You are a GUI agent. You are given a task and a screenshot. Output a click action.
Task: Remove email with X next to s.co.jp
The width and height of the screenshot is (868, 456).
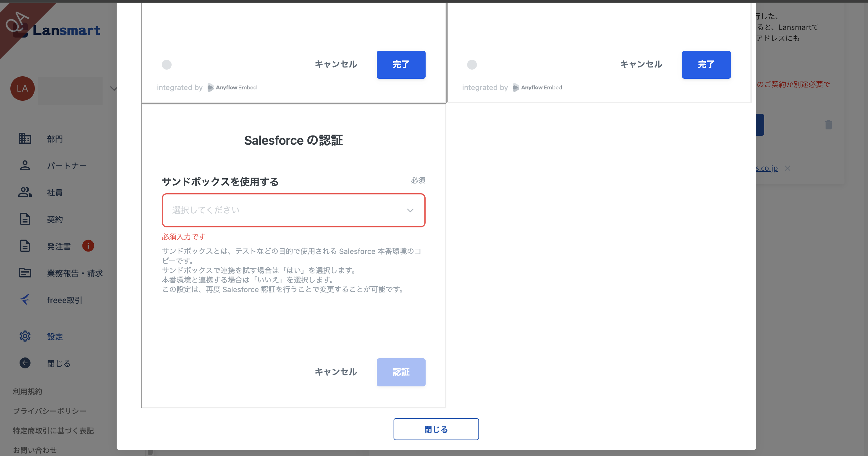pyautogui.click(x=787, y=168)
